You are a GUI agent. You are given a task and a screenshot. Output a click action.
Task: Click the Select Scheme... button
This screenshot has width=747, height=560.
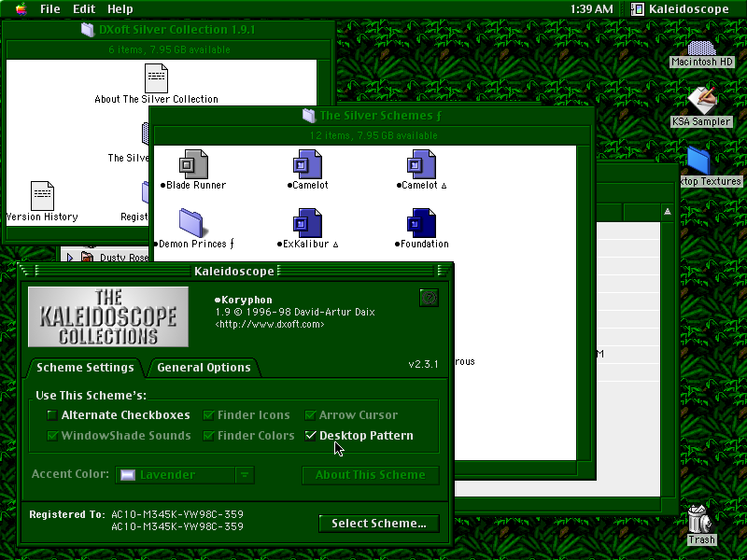coord(379,524)
